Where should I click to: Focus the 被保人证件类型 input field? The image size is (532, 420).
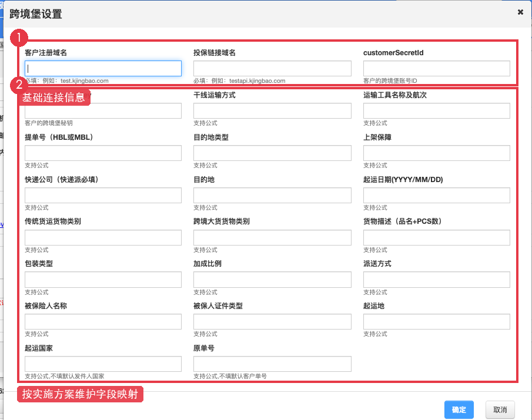(x=272, y=322)
